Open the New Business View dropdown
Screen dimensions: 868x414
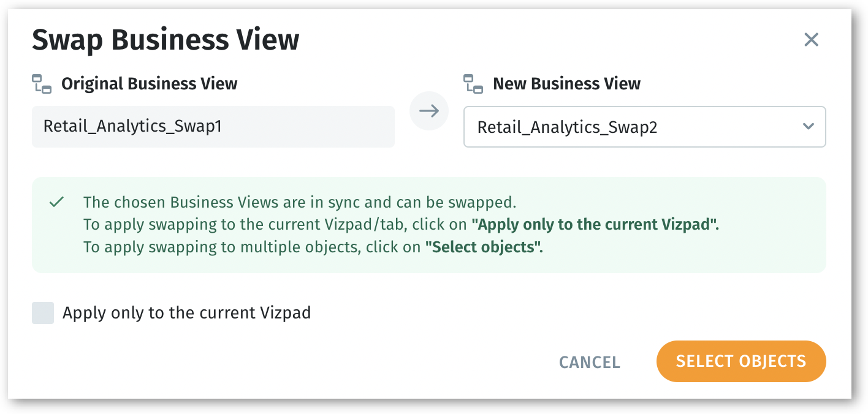tap(644, 127)
